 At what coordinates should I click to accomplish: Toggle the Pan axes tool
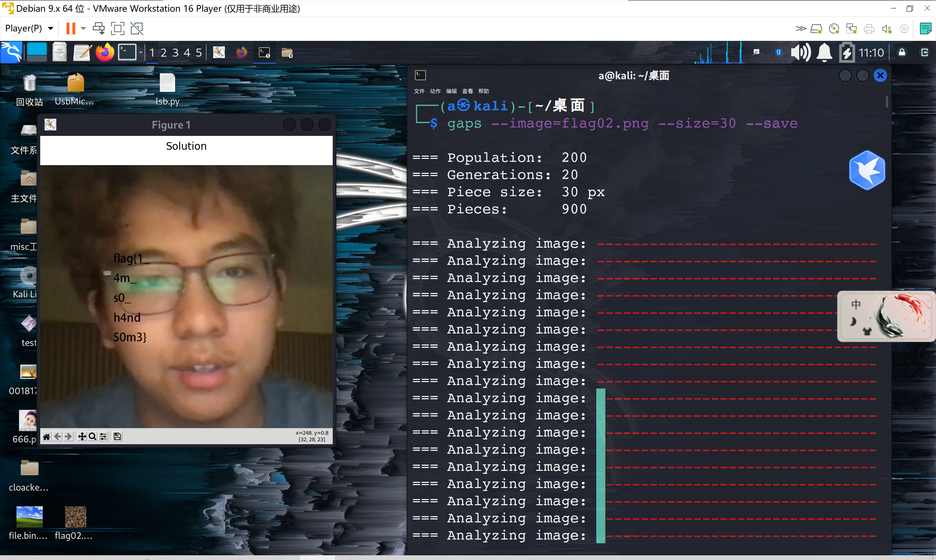click(82, 437)
